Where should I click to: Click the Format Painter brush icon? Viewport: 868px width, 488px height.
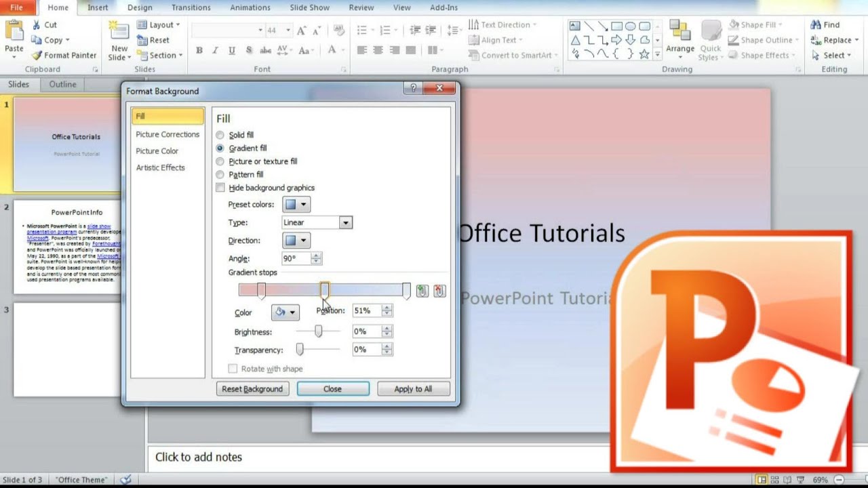pos(36,56)
